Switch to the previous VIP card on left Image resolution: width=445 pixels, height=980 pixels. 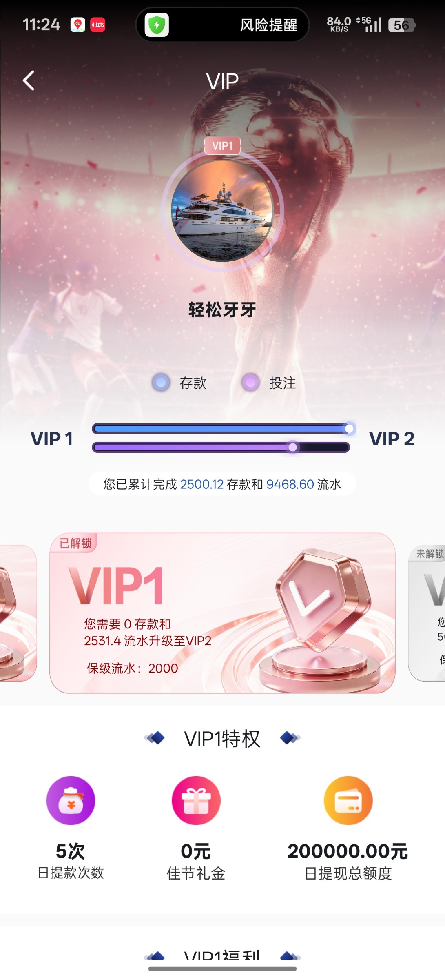click(x=18, y=612)
